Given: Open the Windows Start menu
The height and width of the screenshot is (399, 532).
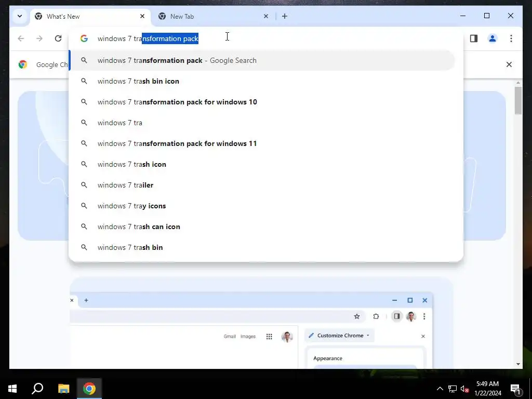Looking at the screenshot, I should (x=12, y=389).
